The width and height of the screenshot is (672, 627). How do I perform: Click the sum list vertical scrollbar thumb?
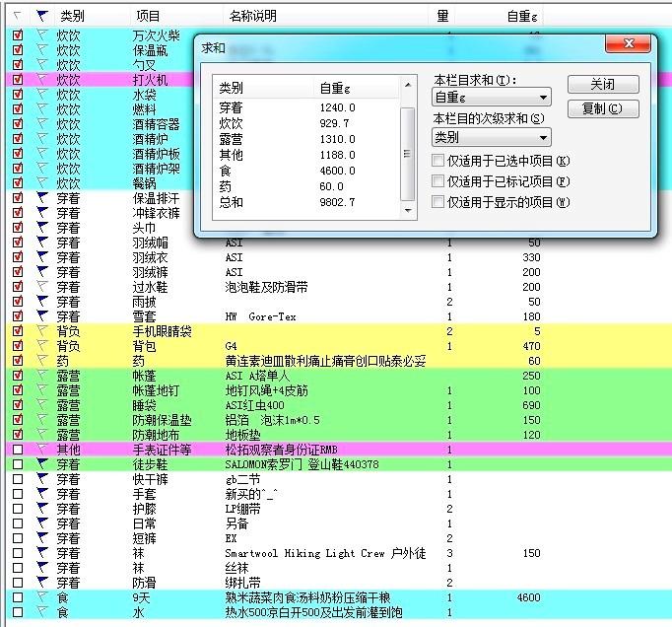(408, 154)
